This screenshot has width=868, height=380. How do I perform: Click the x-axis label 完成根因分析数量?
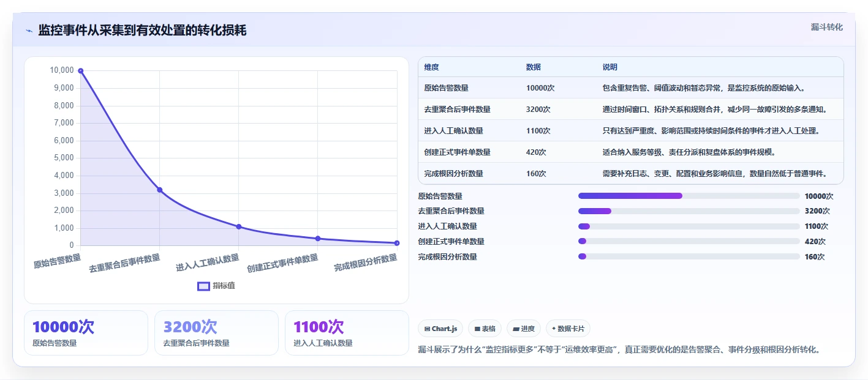tap(366, 263)
